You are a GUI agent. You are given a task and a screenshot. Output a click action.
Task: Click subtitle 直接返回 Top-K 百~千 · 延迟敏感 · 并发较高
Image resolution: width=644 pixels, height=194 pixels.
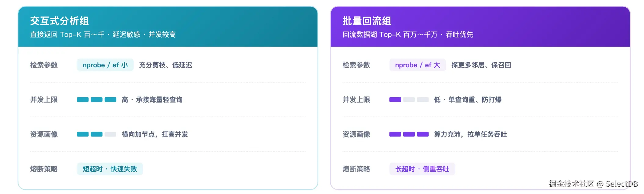coord(103,35)
